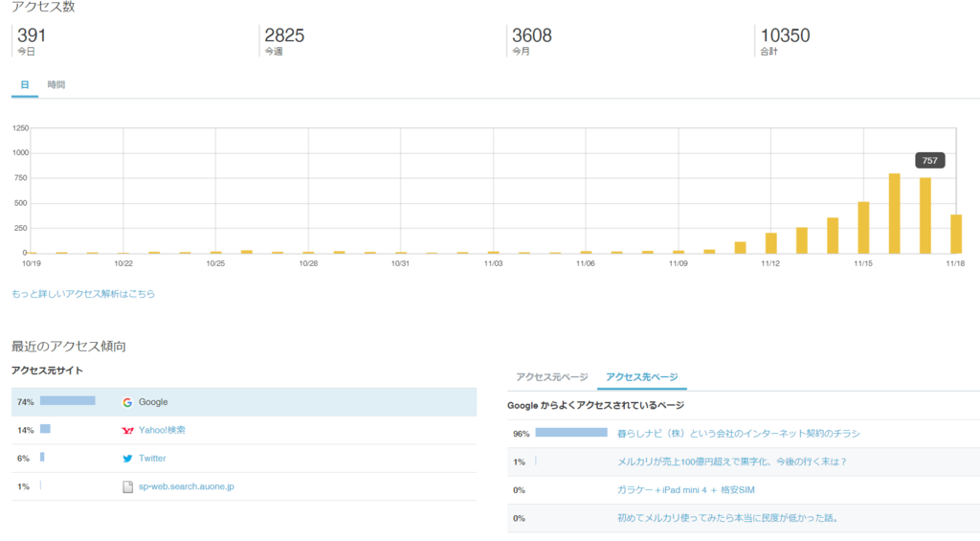
Task: Click the page icon beside sp-web.search.auone.jp
Action: coord(127,486)
